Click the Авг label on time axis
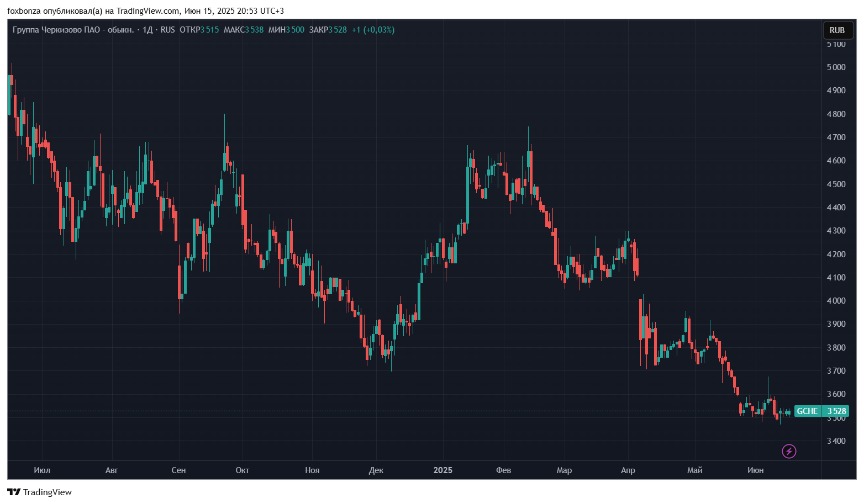This screenshot has height=504, width=864. coord(112,470)
